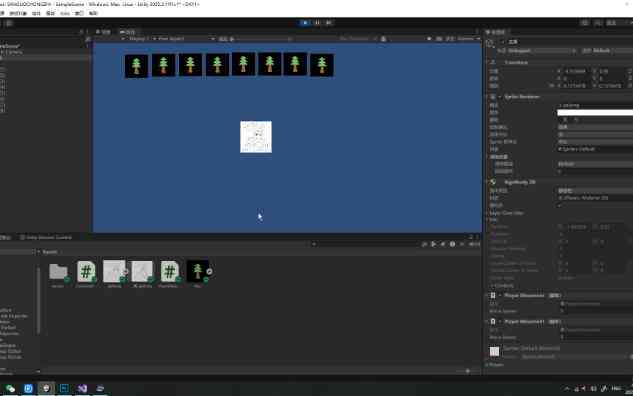The image size is (633, 396).
Task: Click the Visual Studio icon in the taskbar
Action: (x=82, y=388)
